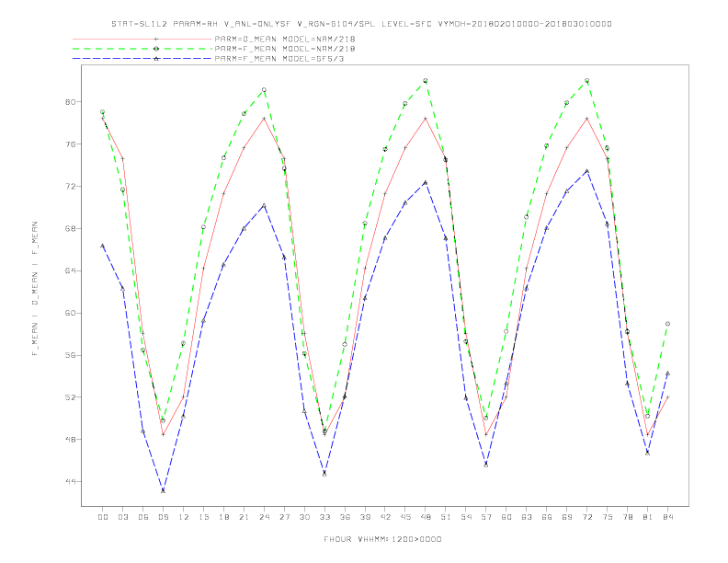Click y-axis tick label 68
This screenshot has width=728, height=563.
(70, 228)
